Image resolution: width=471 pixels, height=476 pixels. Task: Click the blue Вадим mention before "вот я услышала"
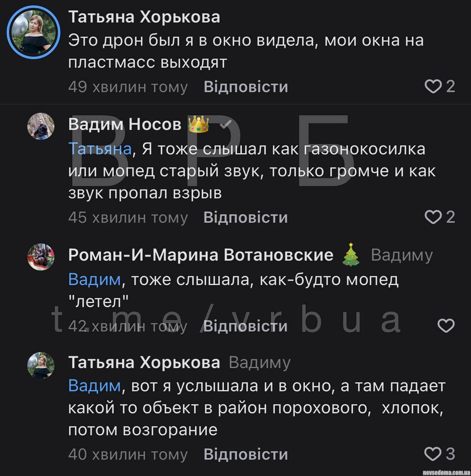point(94,386)
